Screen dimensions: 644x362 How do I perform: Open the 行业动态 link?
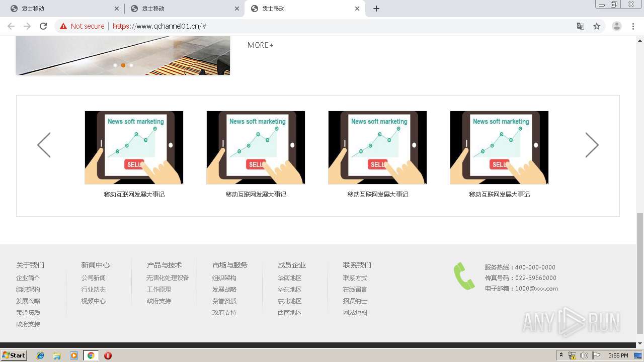[94, 290]
